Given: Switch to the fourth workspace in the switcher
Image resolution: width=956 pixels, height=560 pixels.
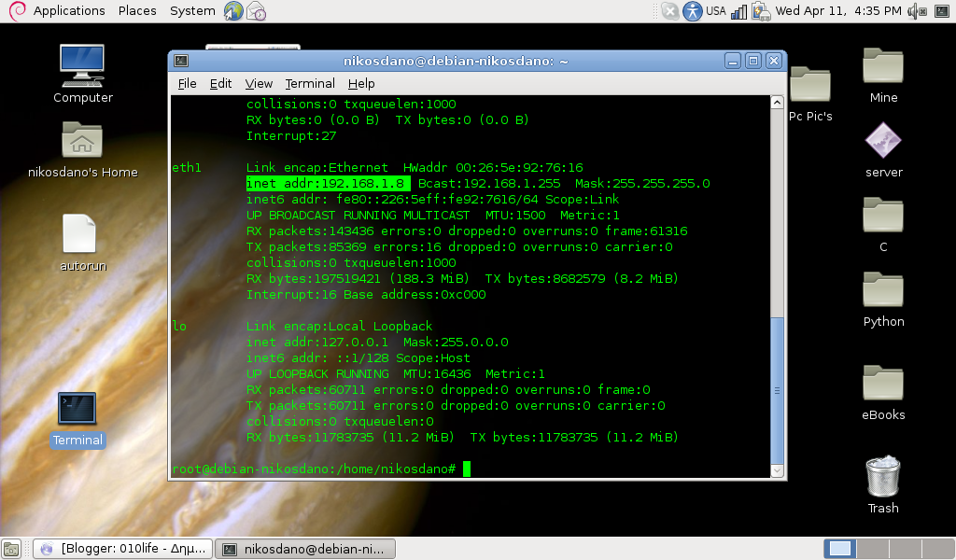Looking at the screenshot, I should coord(937,549).
